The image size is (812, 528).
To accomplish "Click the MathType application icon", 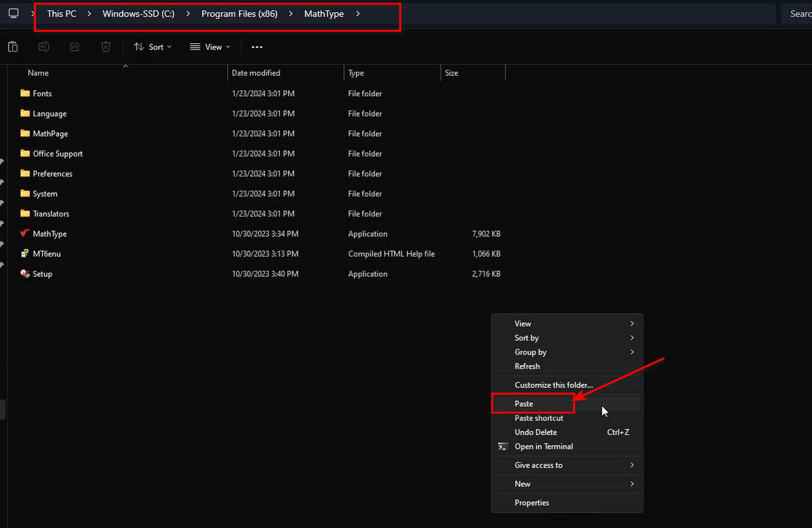I will (x=25, y=234).
